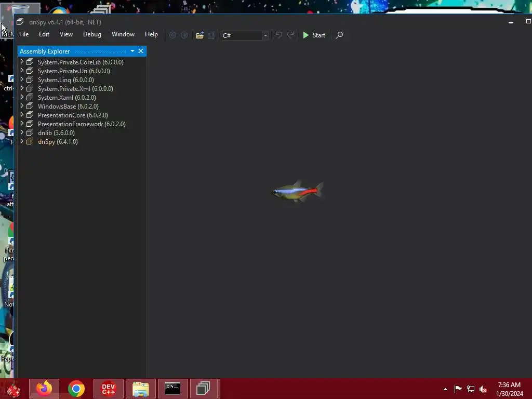Open the search assemblies magnifier icon

[x=339, y=35]
